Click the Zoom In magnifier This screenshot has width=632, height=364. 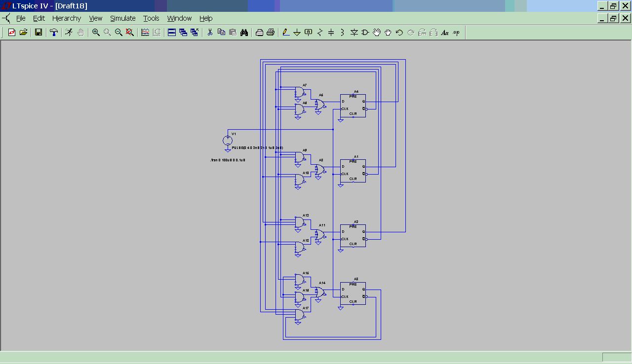[96, 33]
